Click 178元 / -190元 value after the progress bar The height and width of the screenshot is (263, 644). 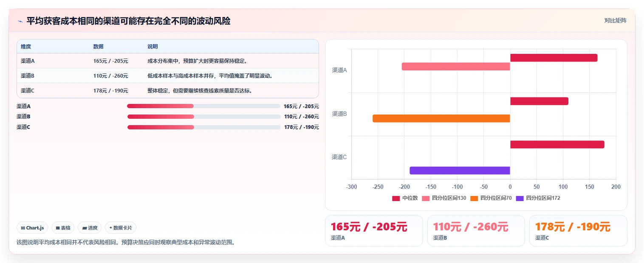pos(302,127)
